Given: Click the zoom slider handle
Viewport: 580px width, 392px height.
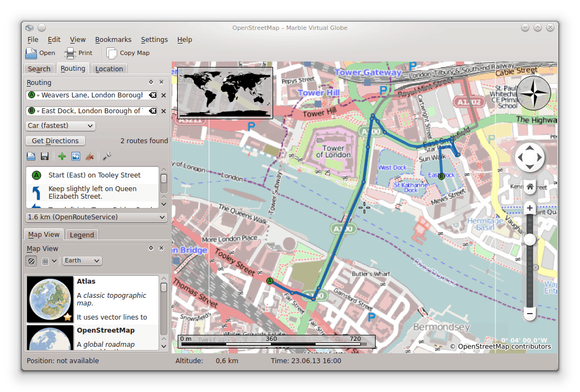Looking at the screenshot, I should click(530, 240).
